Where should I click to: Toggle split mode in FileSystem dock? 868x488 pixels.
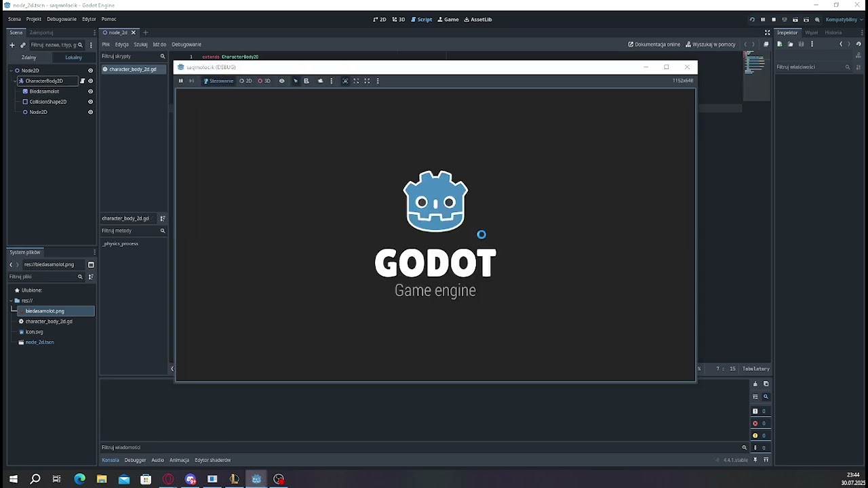pyautogui.click(x=91, y=265)
